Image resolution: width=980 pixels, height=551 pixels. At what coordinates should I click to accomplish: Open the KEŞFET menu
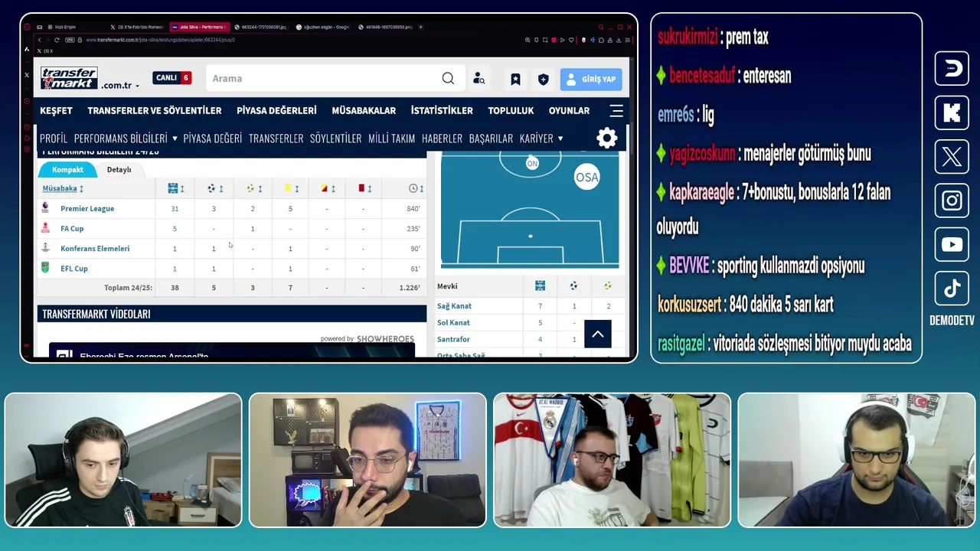point(56,110)
